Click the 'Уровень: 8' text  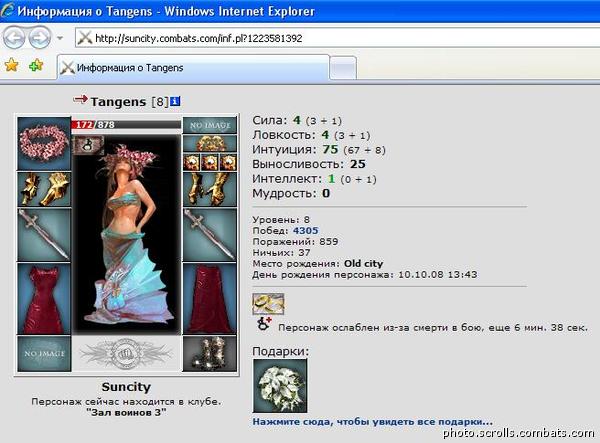(x=281, y=220)
